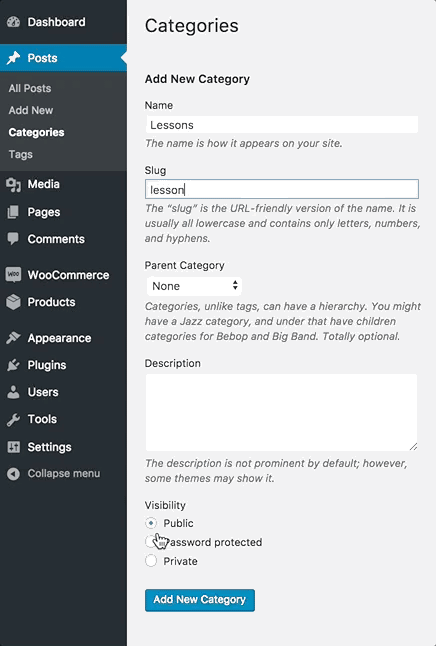
Task: Choose the Private visibility radio button
Action: click(151, 561)
